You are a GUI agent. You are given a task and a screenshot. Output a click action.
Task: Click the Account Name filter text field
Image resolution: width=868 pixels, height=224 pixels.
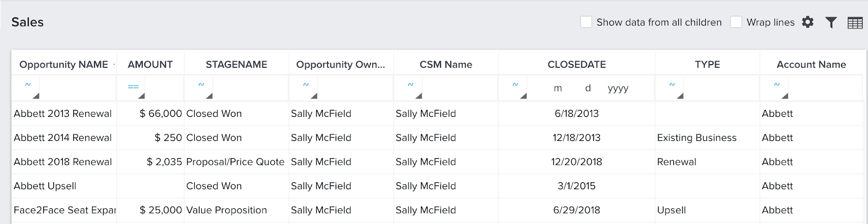(x=824, y=89)
